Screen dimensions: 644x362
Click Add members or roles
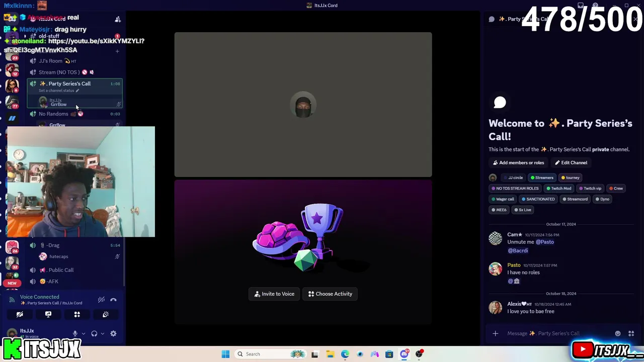(x=518, y=162)
